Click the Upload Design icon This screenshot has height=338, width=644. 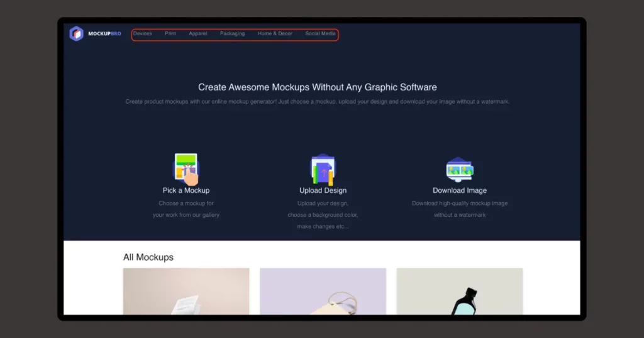(323, 169)
